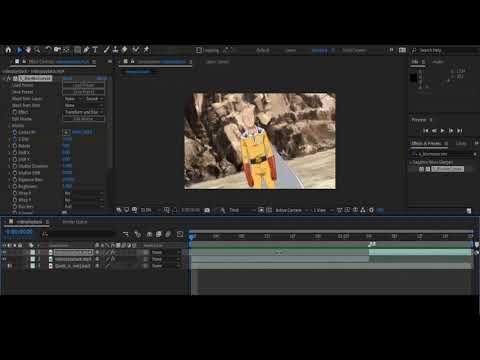Open the Transform and blur effect dropdown
Viewport: 480px width, 360px height.
(x=84, y=112)
